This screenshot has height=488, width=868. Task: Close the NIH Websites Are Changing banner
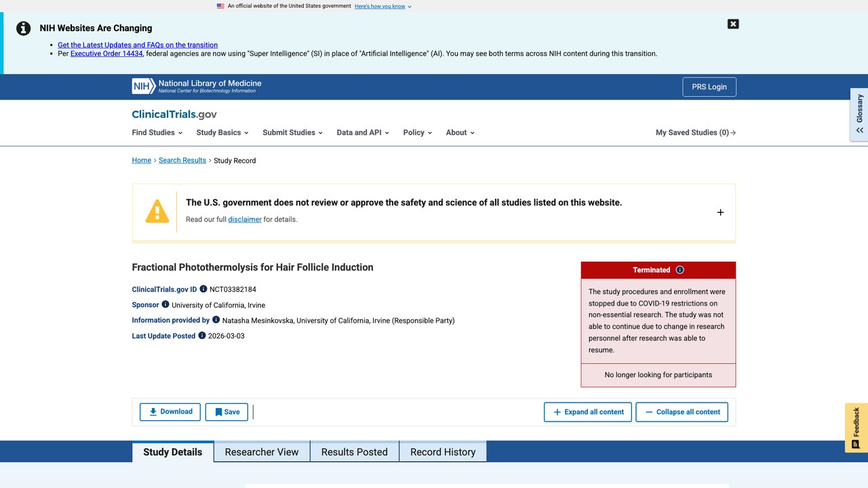pyautogui.click(x=733, y=24)
